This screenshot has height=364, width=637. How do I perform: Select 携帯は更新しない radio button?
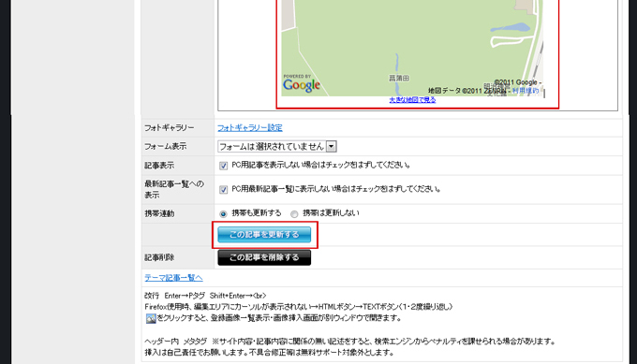294,214
